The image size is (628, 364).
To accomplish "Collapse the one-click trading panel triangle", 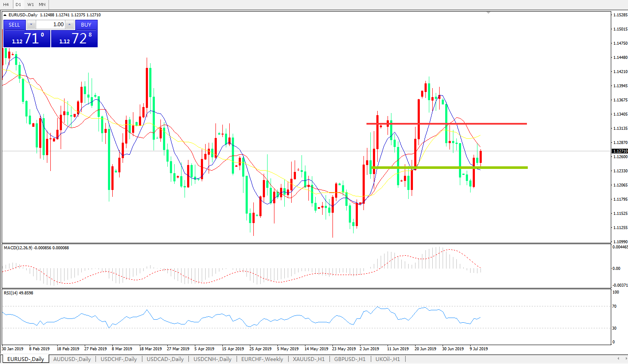I will tap(5, 15).
